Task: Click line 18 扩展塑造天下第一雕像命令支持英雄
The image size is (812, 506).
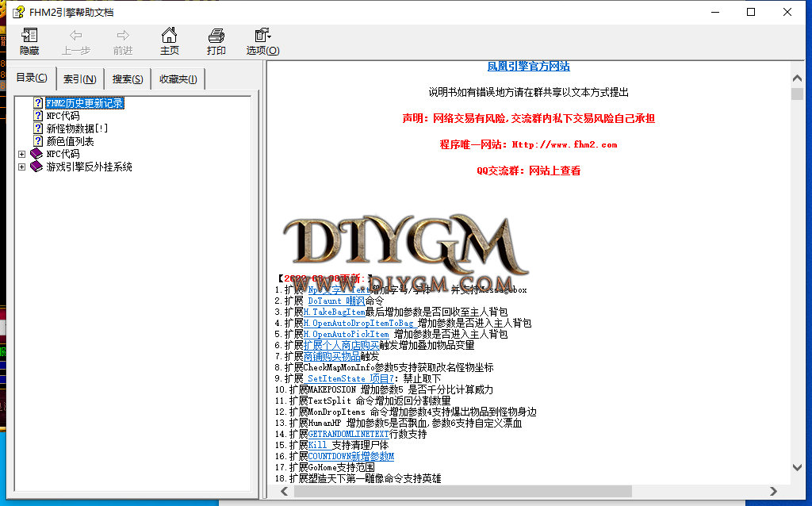Action: pos(358,478)
